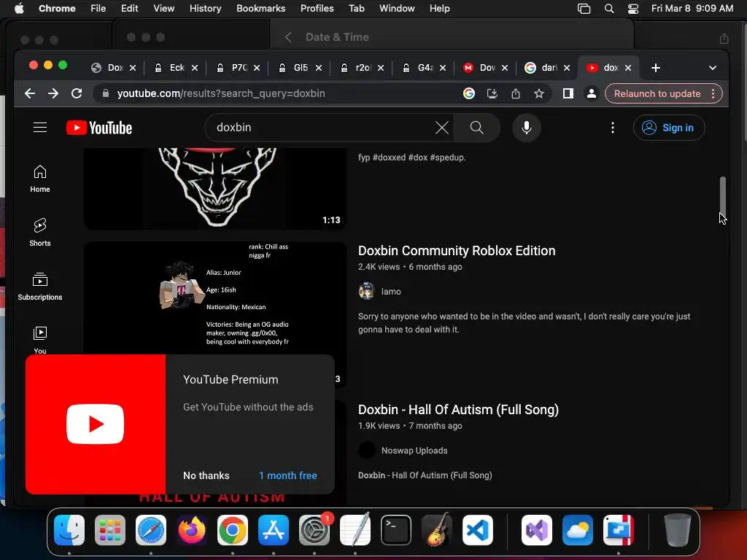This screenshot has height=560, width=747.
Task: Launch Visual Studio Code from the dock
Action: tap(477, 530)
